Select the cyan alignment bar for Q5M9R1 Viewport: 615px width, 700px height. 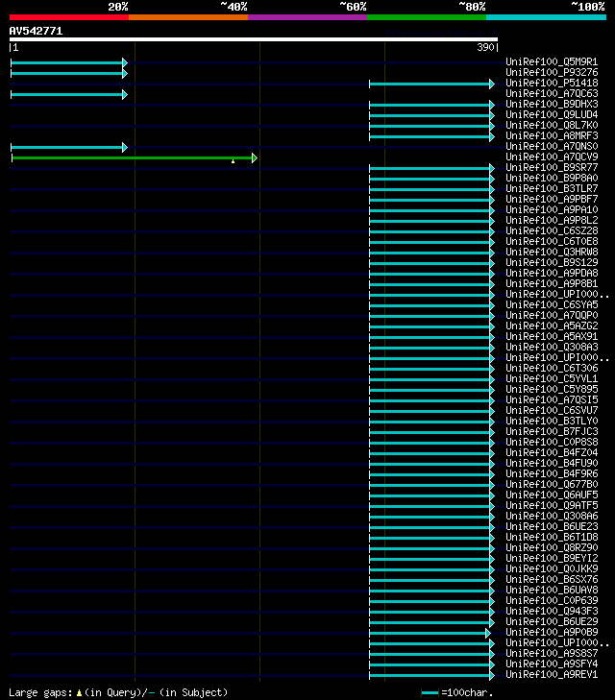click(69, 63)
